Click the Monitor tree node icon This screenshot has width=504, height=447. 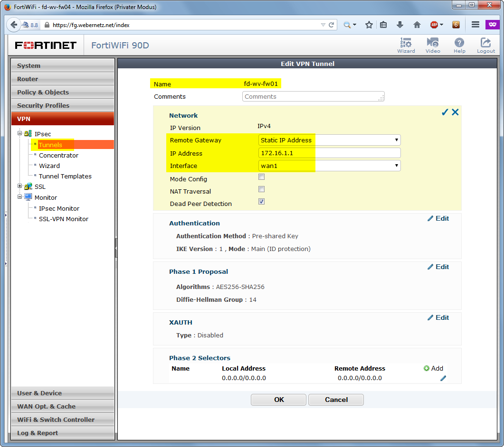click(28, 196)
